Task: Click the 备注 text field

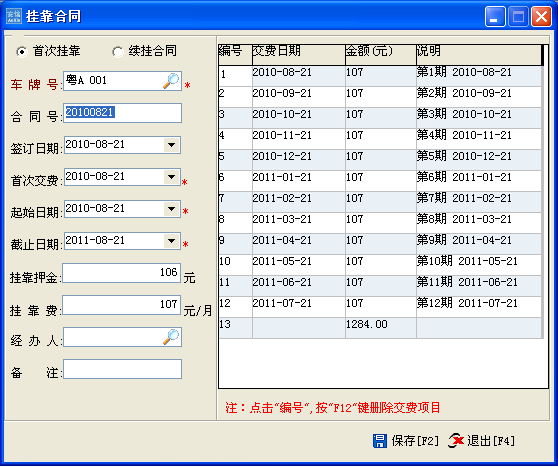Action: click(122, 369)
